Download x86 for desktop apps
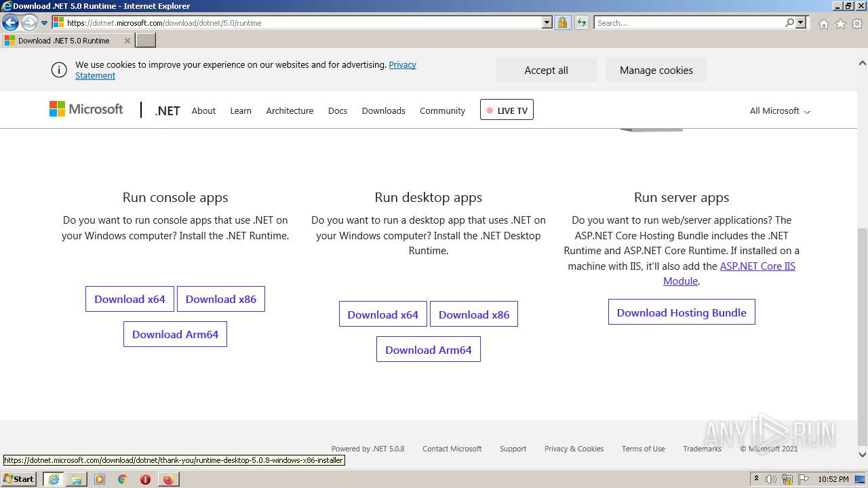868x488 pixels. [x=474, y=314]
